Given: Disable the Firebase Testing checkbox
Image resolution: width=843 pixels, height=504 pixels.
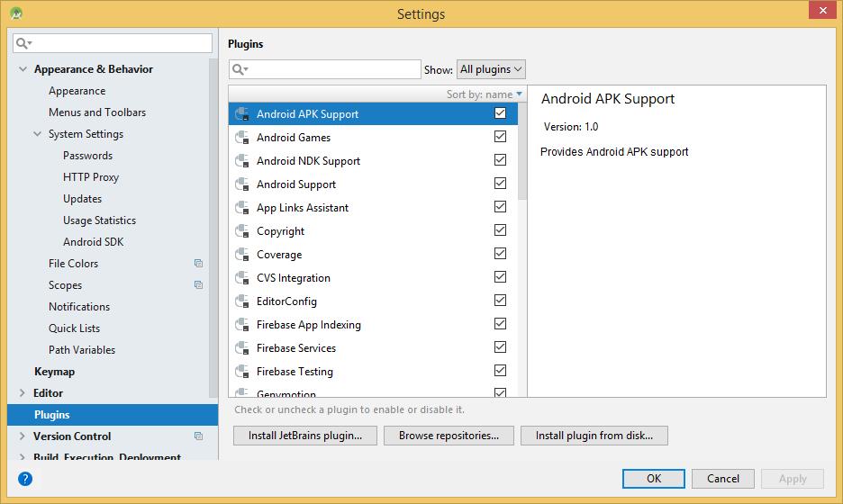Looking at the screenshot, I should [x=500, y=370].
